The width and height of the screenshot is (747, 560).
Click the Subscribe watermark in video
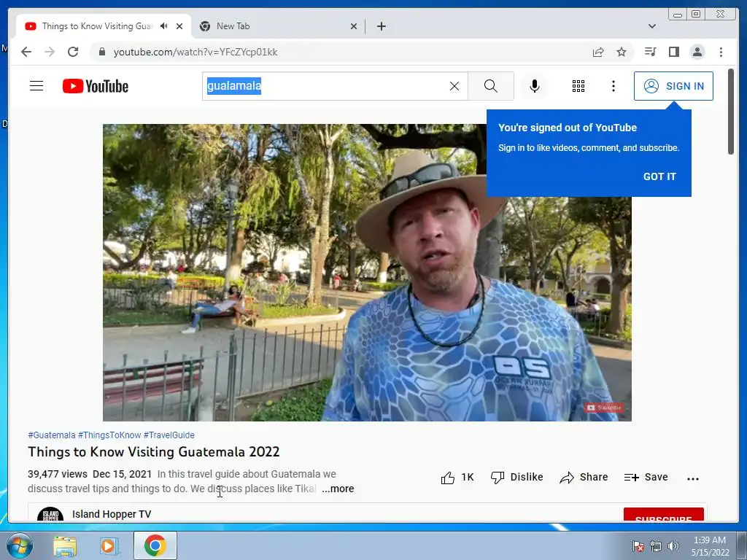[x=604, y=408]
